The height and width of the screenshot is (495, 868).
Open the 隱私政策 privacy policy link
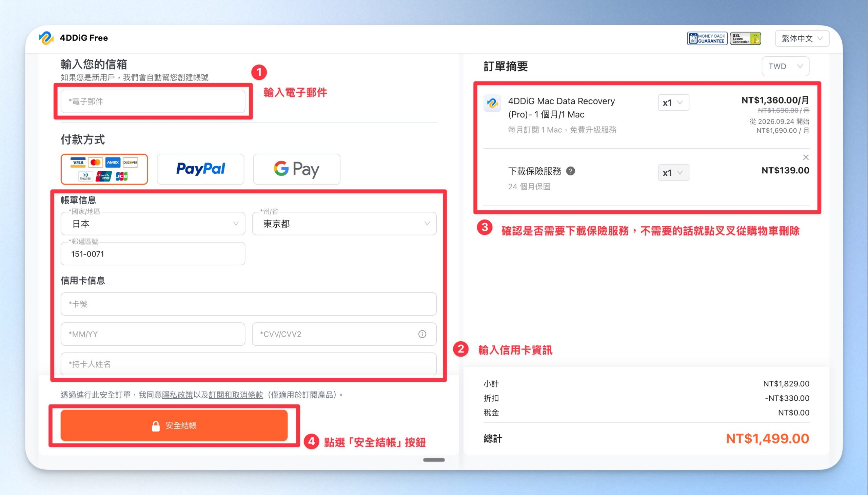click(177, 395)
